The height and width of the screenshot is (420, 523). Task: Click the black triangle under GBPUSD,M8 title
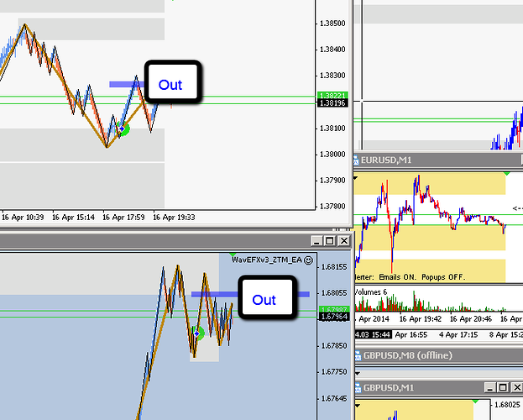coord(358,373)
